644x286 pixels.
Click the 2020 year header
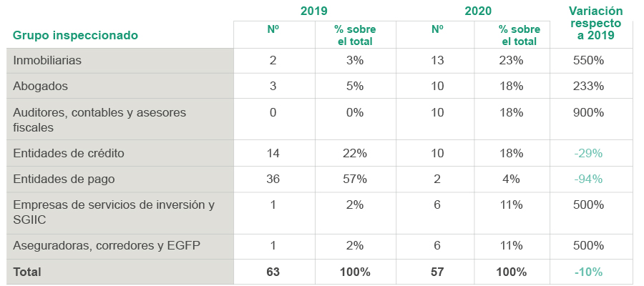pos(478,11)
